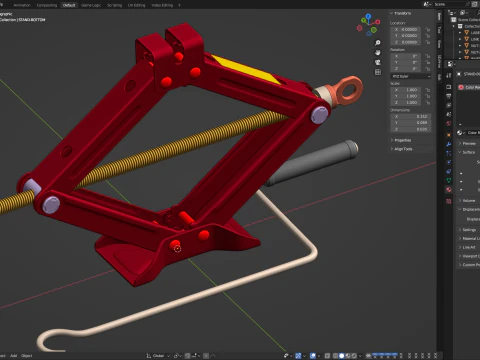Screen dimensions: 480x360
Task: Expand the material Preview panel
Action: pyautogui.click(x=467, y=143)
